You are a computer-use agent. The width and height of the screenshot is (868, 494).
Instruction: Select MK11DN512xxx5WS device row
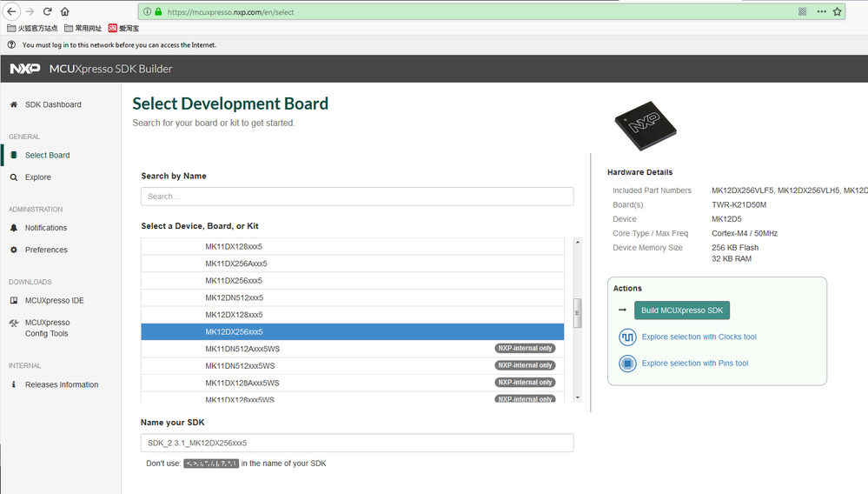[x=353, y=366]
